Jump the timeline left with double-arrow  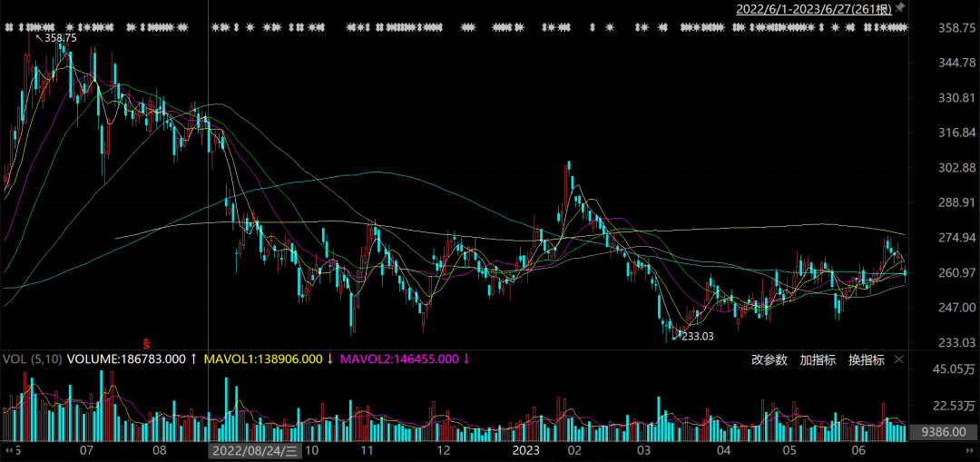pos(9,451)
